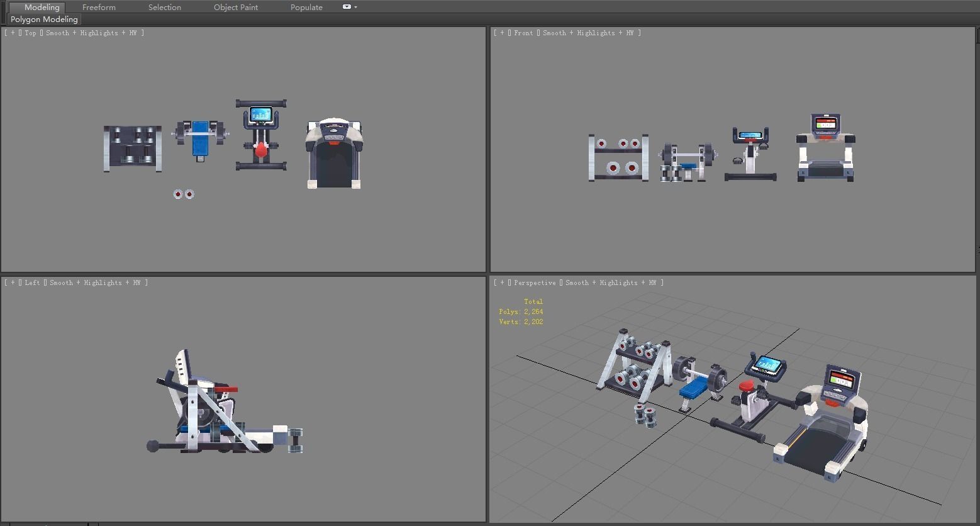Image resolution: width=980 pixels, height=526 pixels.
Task: Open the Perspective view name menu
Action: [x=535, y=283]
